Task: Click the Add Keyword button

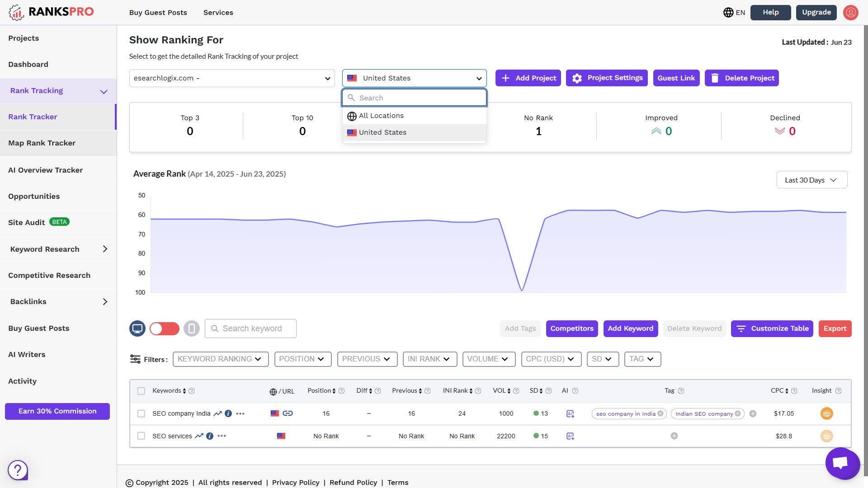Action: 631,328
